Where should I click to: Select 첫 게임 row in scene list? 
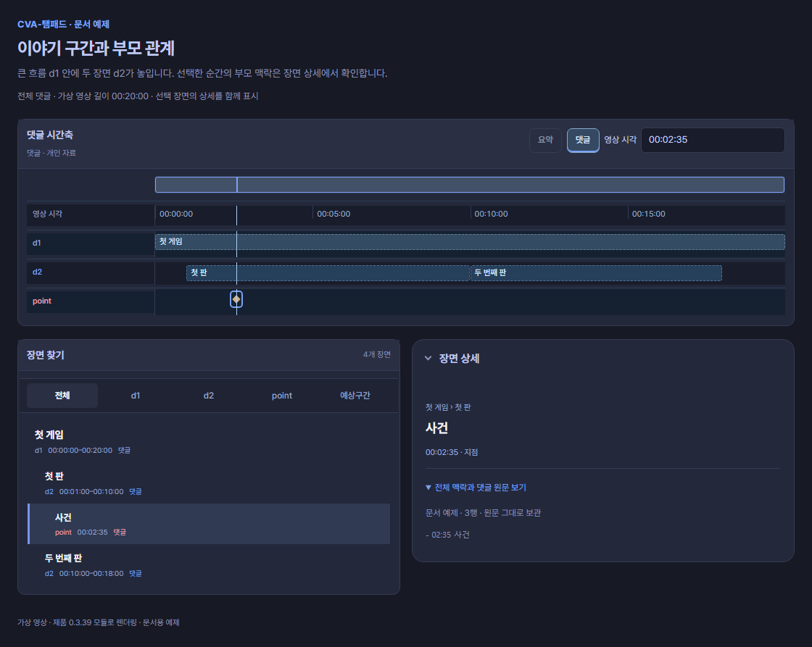209,441
